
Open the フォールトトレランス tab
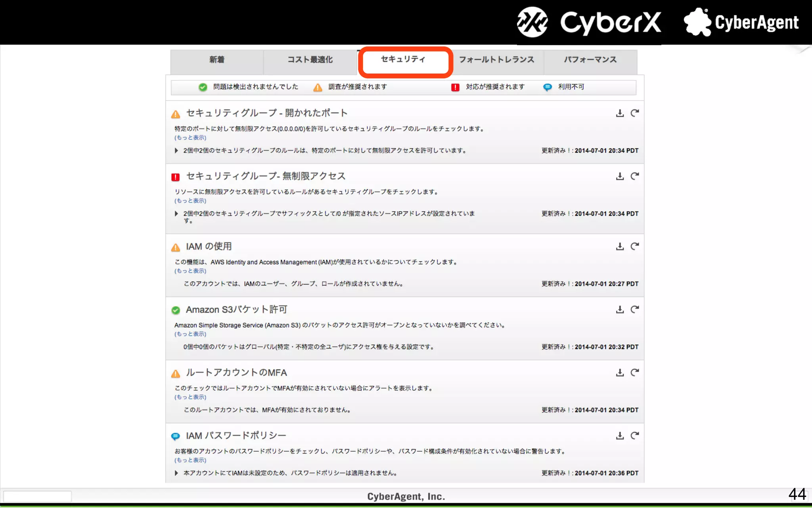click(x=496, y=60)
